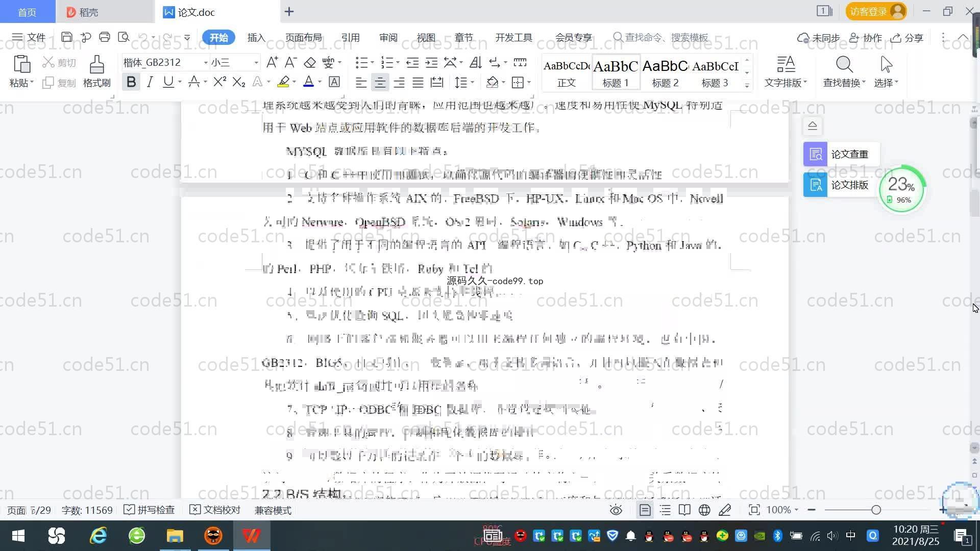This screenshot has width=980, height=551.
Task: Switch to outline view icon
Action: point(665,510)
